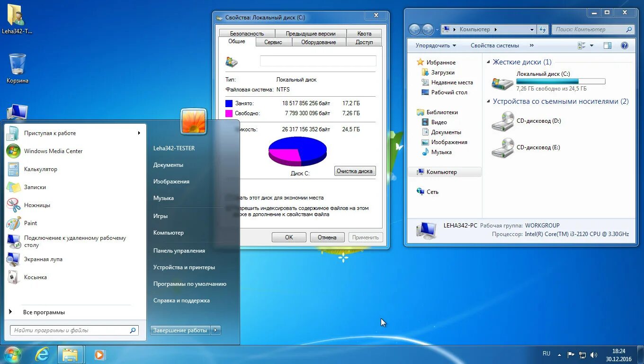Image resolution: width=644 pixels, height=364 pixels.
Task: Click the network tray icon
Action: 582,355
